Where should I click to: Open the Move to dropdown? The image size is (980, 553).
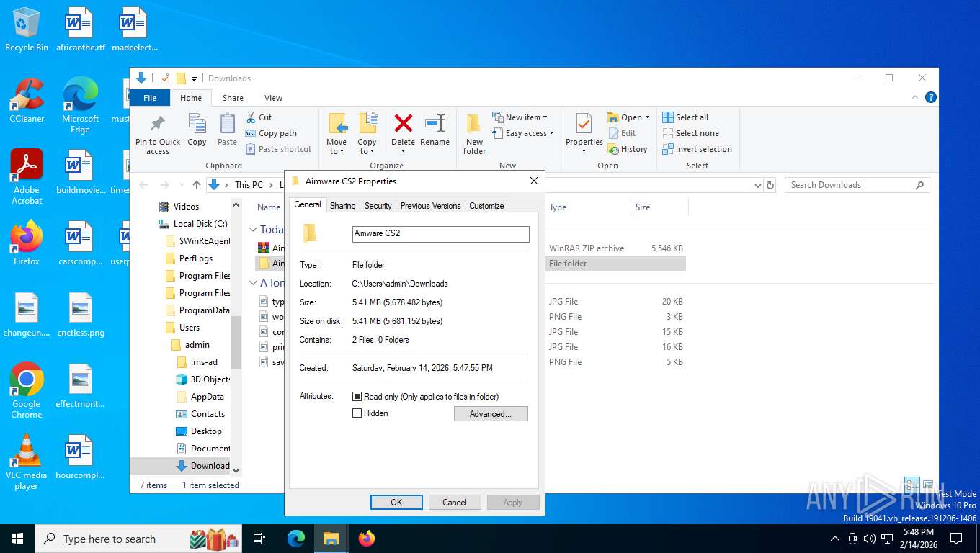[x=337, y=134]
